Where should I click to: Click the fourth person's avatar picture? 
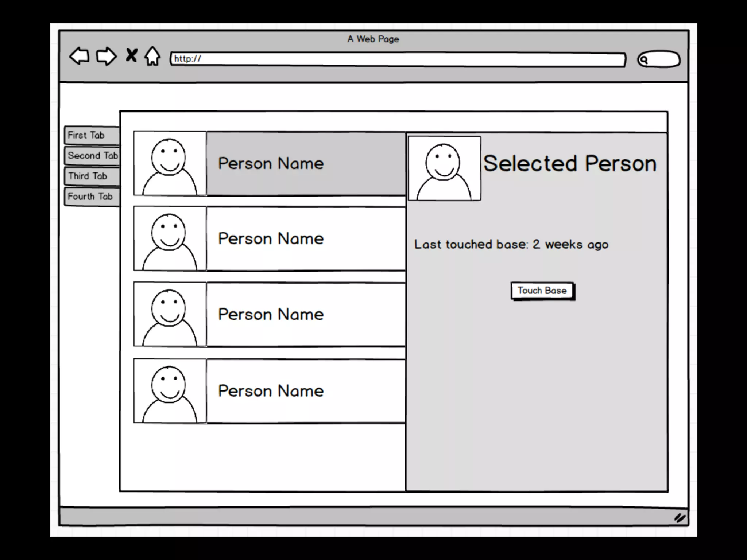tap(170, 391)
